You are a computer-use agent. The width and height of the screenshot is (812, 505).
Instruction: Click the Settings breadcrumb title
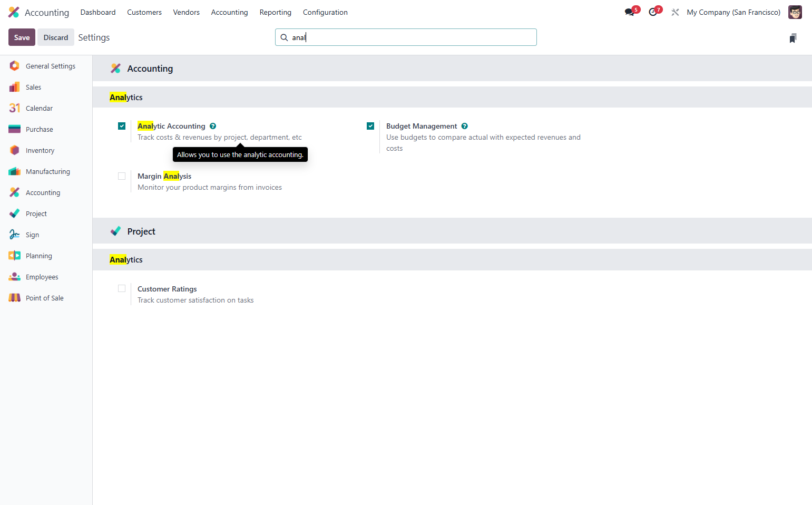94,37
